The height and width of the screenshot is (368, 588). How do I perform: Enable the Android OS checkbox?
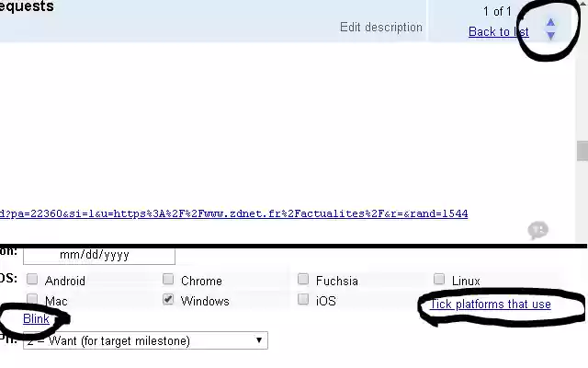33,280
